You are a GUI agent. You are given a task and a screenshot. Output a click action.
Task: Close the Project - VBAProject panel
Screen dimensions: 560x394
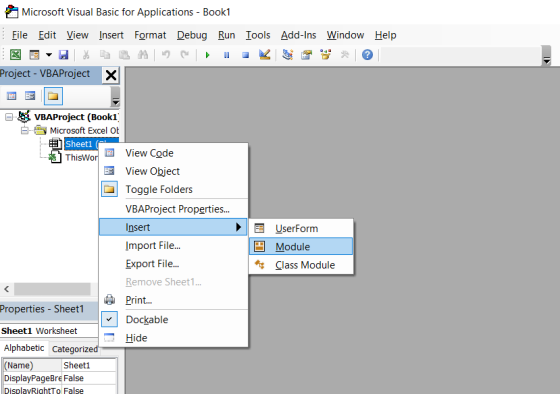pos(111,75)
